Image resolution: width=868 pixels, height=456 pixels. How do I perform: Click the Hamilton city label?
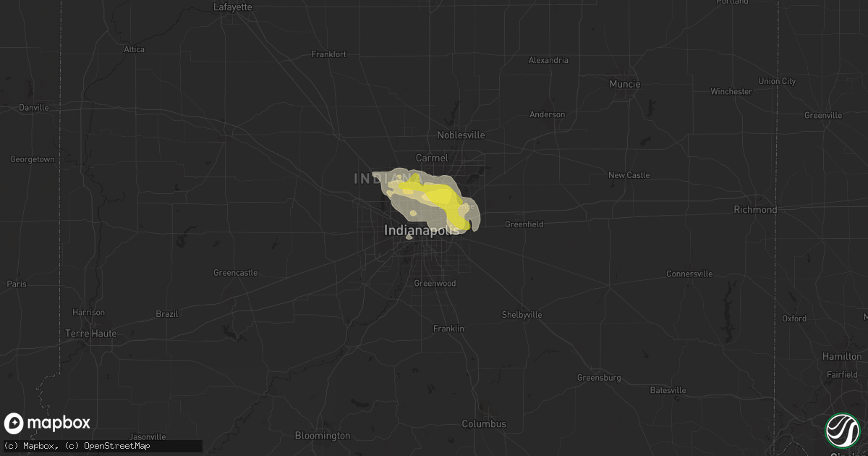(x=842, y=356)
